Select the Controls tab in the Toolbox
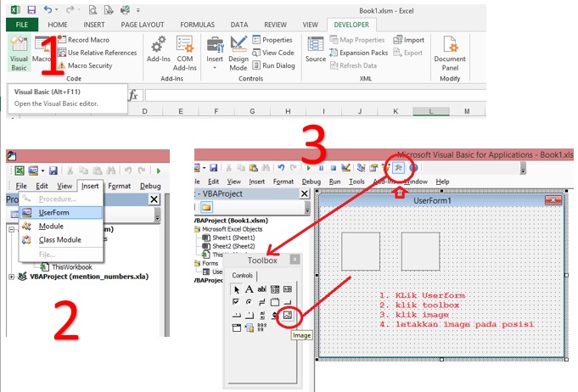Screen dimensions: 578x392 tap(242, 276)
